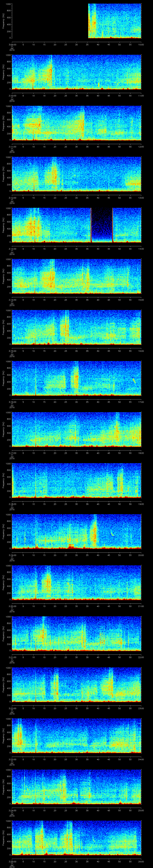This screenshot has height=868, width=153.
Task: Select the spectrogram panel starting at 3:14:00
Action: (x=76, y=276)
